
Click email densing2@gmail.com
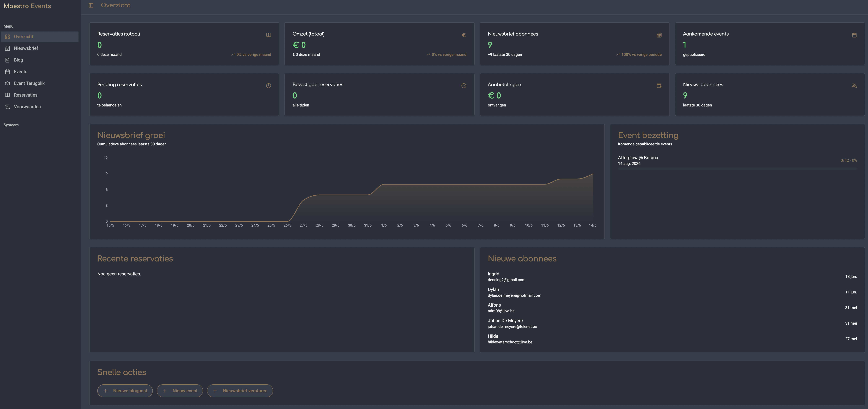(x=506, y=280)
